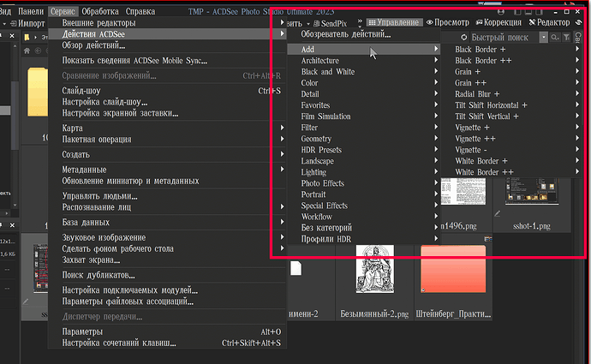The width and height of the screenshot is (591, 364).
Task: Open Обозреватель действий... item
Action: 364,34
